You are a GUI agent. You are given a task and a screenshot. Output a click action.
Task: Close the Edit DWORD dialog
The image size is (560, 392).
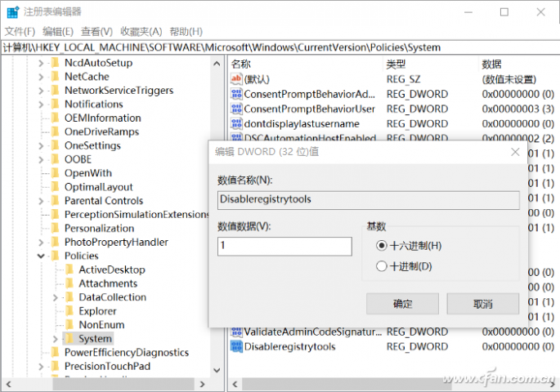[x=515, y=152]
